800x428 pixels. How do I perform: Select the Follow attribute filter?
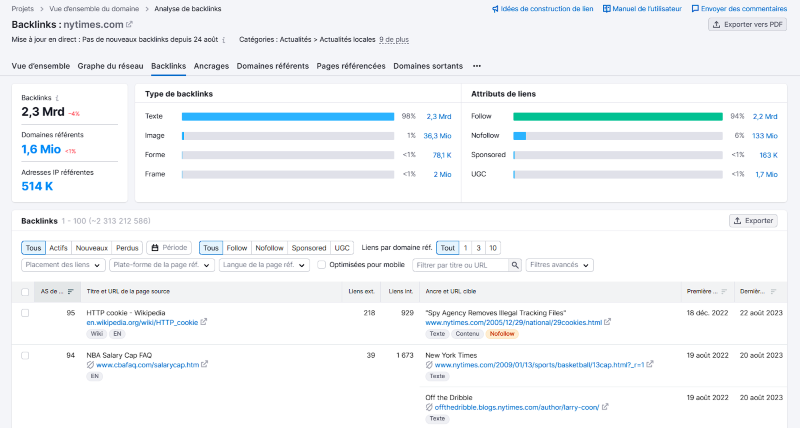coord(237,248)
